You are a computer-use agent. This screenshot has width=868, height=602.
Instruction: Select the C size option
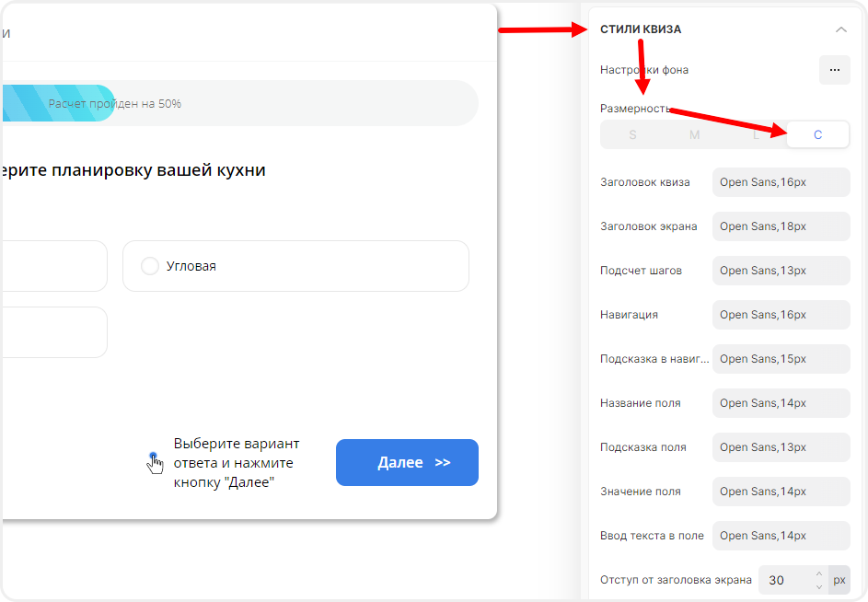817,135
